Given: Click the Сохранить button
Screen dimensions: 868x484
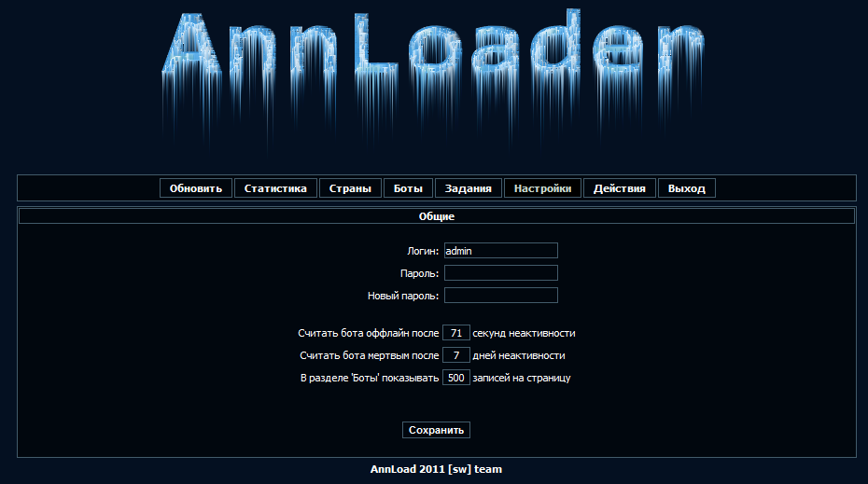Looking at the screenshot, I should pos(436,430).
